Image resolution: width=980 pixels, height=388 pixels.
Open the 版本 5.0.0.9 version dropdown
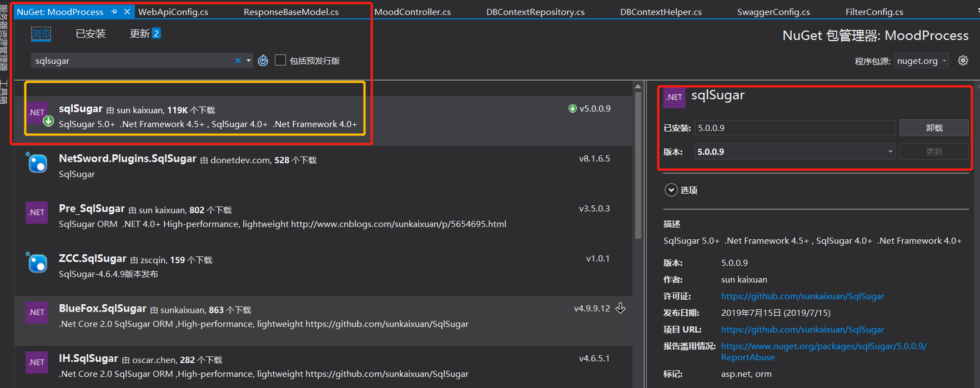[795, 152]
